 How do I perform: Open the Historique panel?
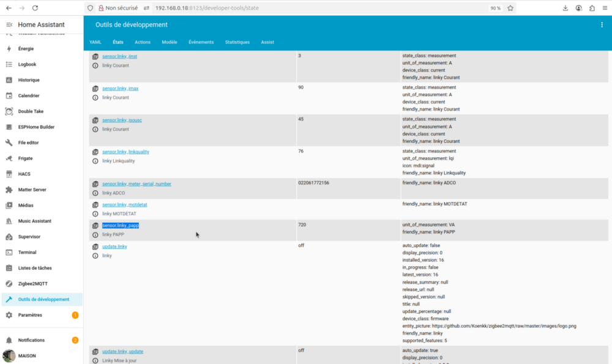pos(42,80)
